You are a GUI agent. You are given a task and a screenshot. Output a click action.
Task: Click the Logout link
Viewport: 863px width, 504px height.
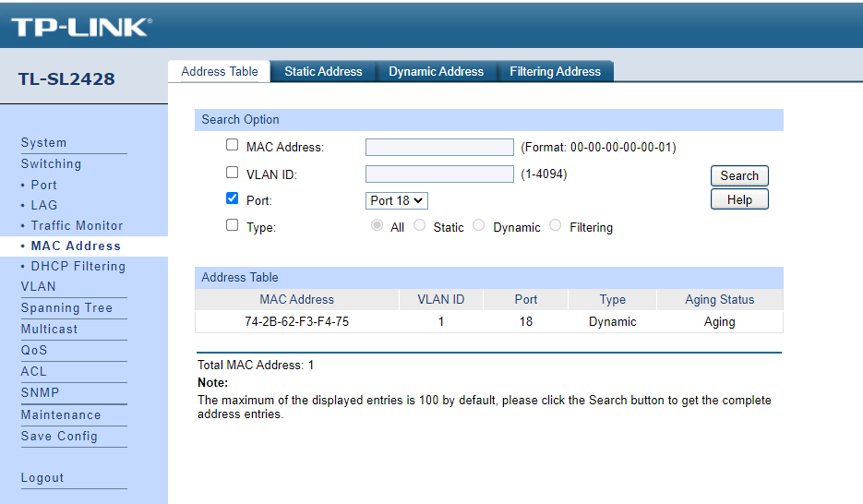pos(42,477)
